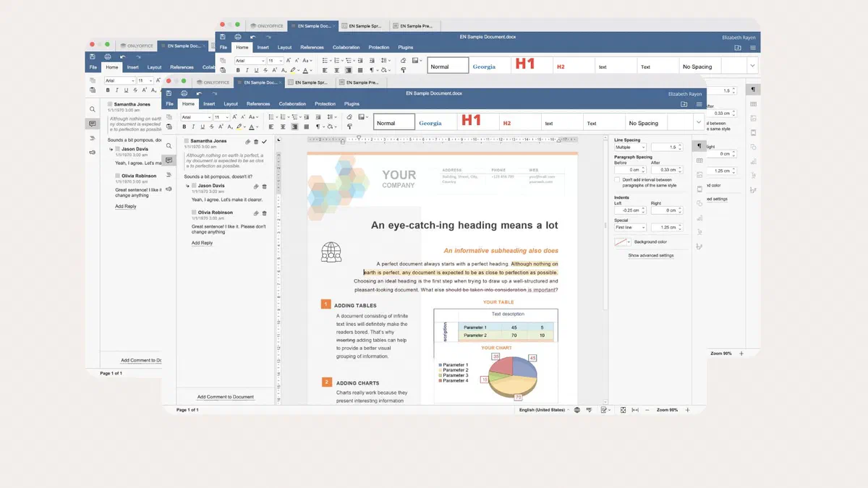Click Fit to width icon in status bar
Image resolution: width=868 pixels, height=488 pixels.
tap(635, 410)
